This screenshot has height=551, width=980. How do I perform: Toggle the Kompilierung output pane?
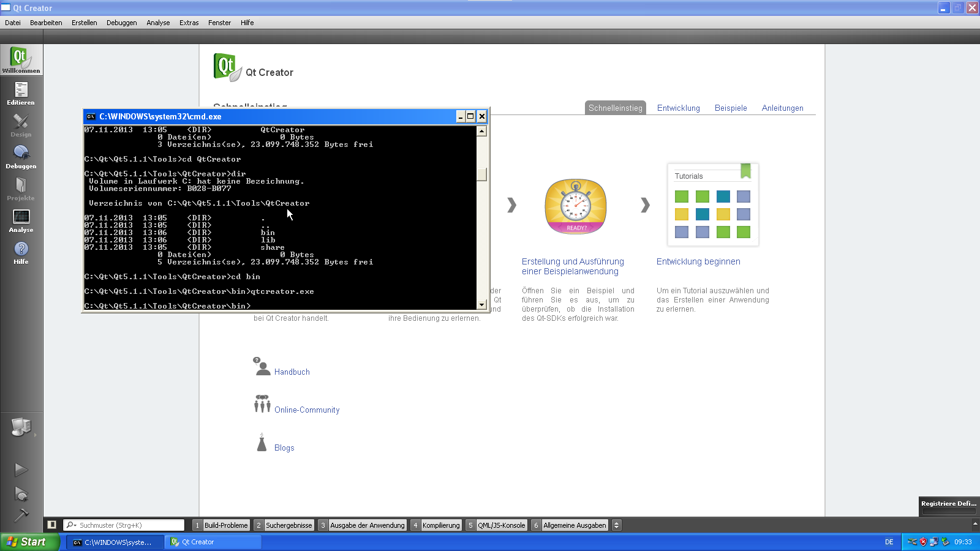coord(435,525)
